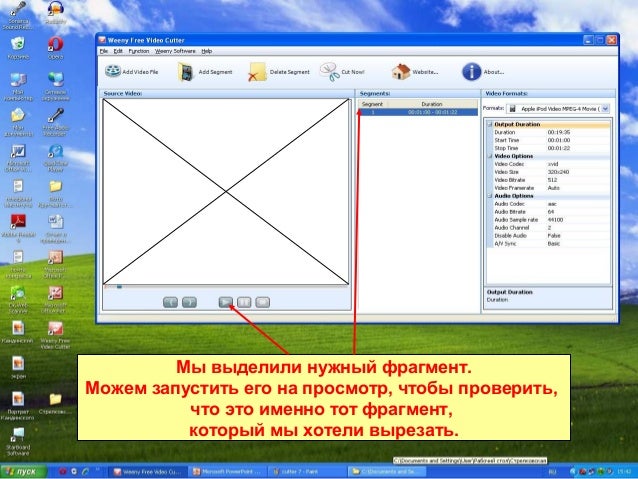Open the Function menu

coord(139,51)
